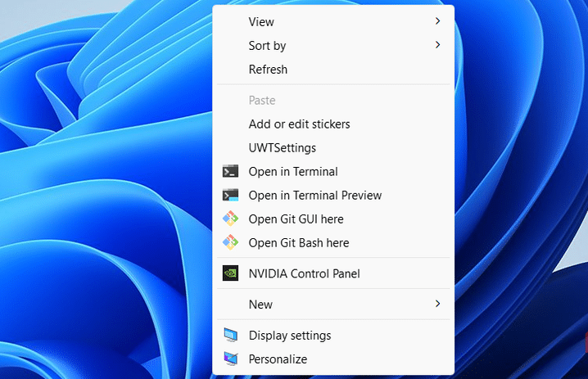This screenshot has height=379, width=588.
Task: Select Open in Terminal label
Action: 293,172
